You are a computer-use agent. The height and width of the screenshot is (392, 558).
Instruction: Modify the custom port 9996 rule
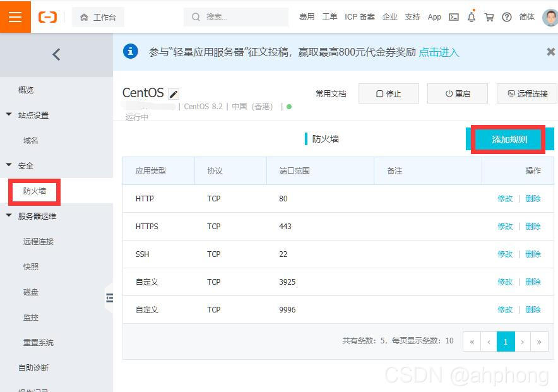tap(505, 309)
